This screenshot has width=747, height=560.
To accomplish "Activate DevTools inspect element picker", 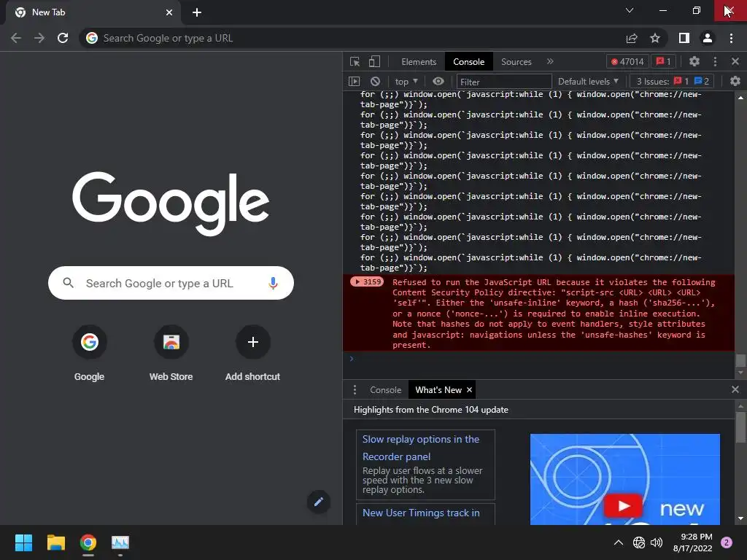I will 355,61.
